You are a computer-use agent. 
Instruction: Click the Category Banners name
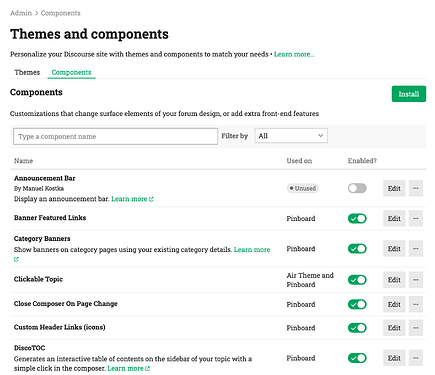tap(42, 239)
